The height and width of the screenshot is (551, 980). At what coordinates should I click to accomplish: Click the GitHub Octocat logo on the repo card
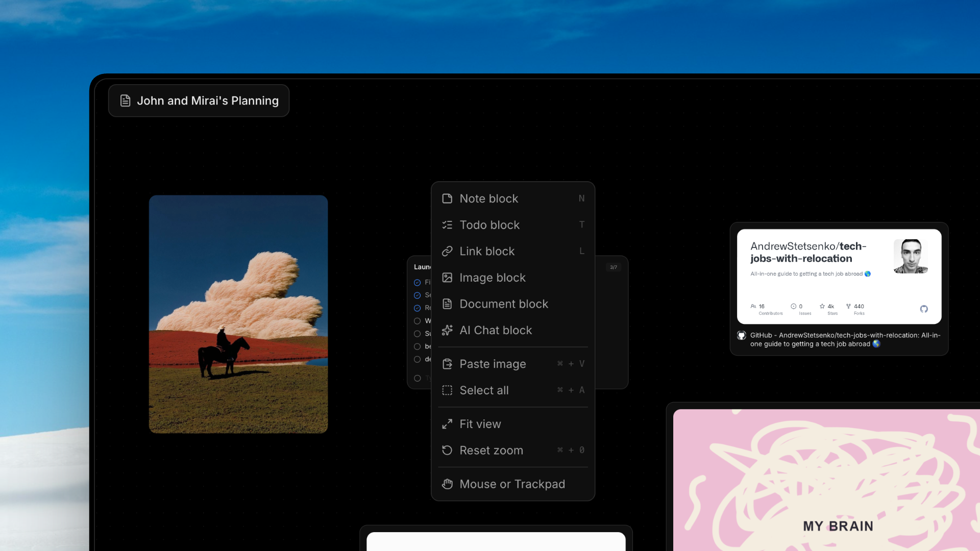(924, 309)
